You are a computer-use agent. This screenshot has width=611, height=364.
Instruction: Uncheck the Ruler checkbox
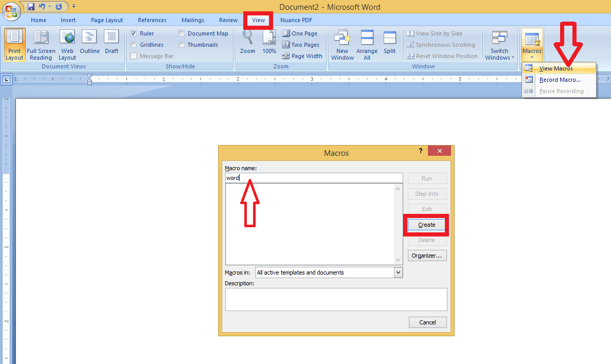click(134, 33)
